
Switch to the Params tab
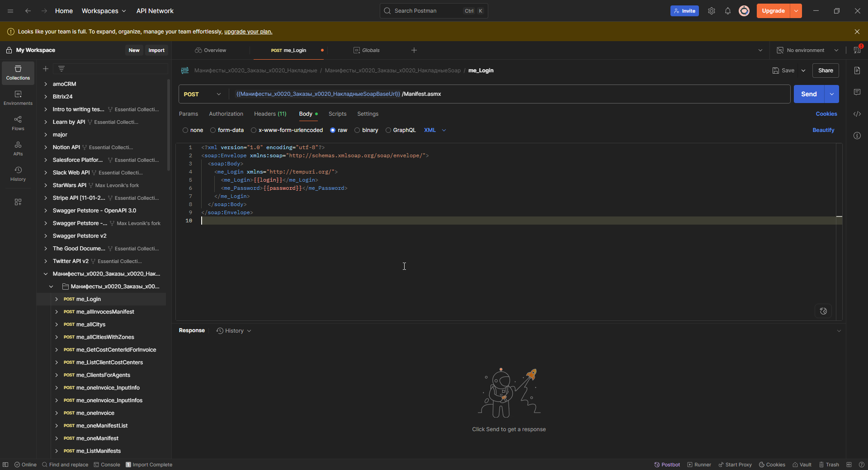tap(189, 114)
